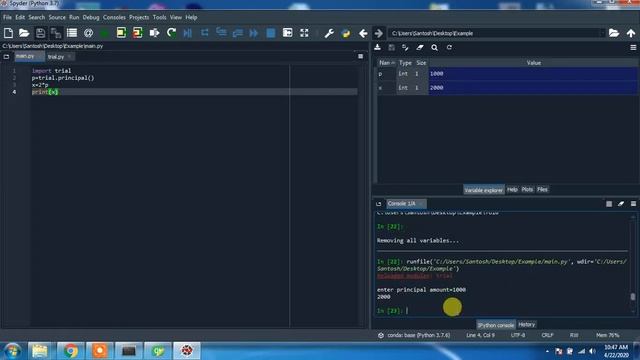Save all files toolbar icon
The height and width of the screenshot is (360, 640).
coord(56,33)
